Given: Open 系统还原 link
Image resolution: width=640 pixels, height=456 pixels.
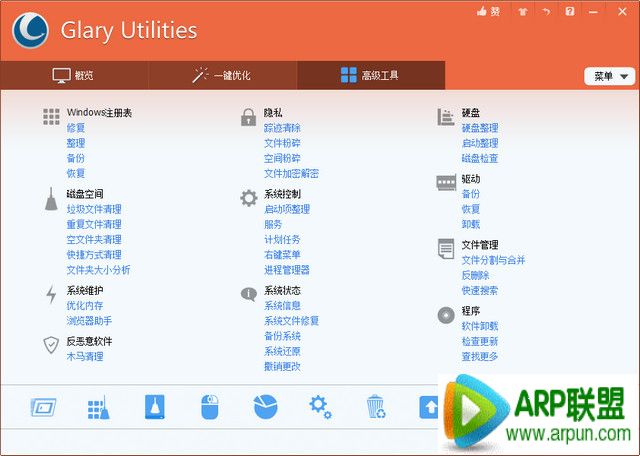Looking at the screenshot, I should (282, 351).
